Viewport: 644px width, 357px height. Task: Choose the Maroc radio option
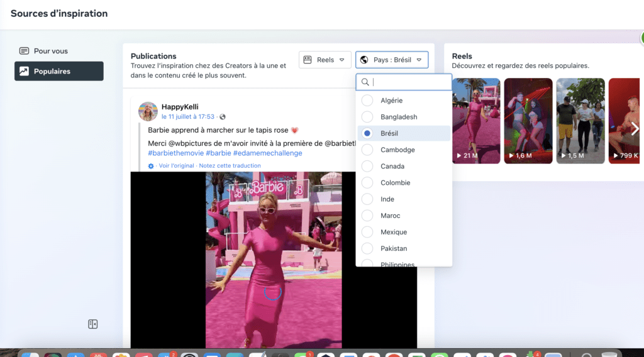click(x=367, y=216)
